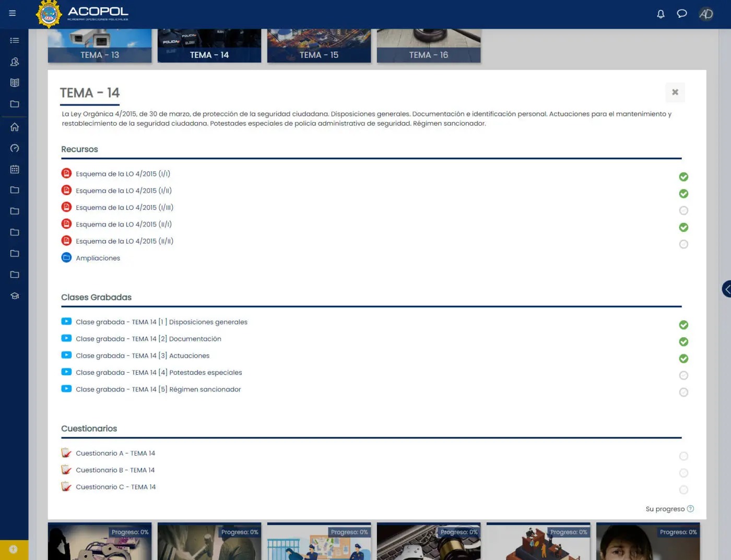Open the notifications bell icon
The width and height of the screenshot is (731, 560).
tap(661, 14)
